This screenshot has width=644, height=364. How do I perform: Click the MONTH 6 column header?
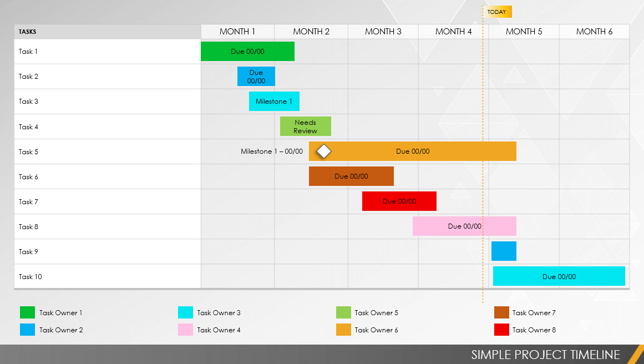pyautogui.click(x=594, y=32)
